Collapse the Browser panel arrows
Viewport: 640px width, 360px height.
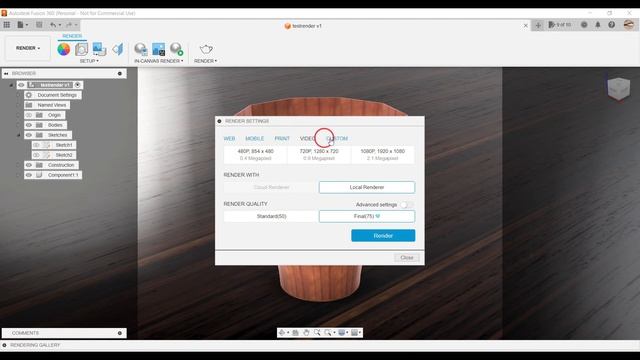click(6, 73)
